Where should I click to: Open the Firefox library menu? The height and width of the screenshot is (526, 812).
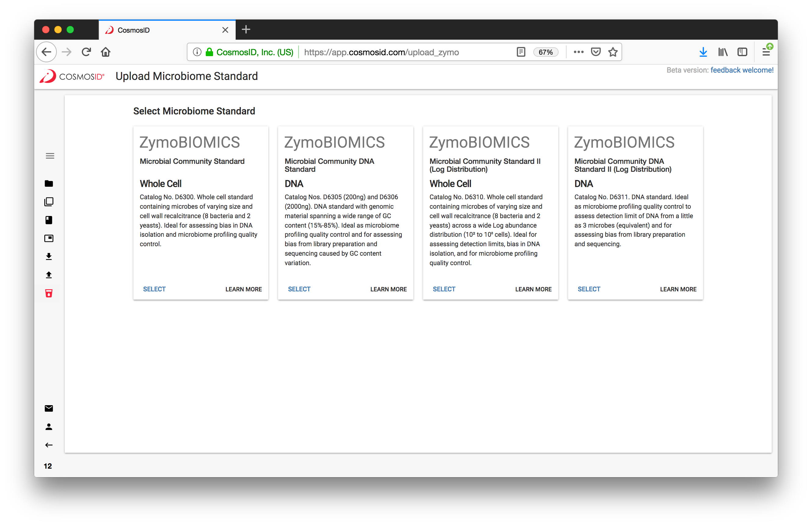pos(723,52)
